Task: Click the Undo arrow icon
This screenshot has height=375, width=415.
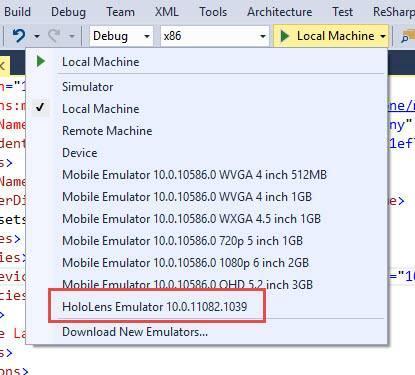Action: click(x=19, y=36)
